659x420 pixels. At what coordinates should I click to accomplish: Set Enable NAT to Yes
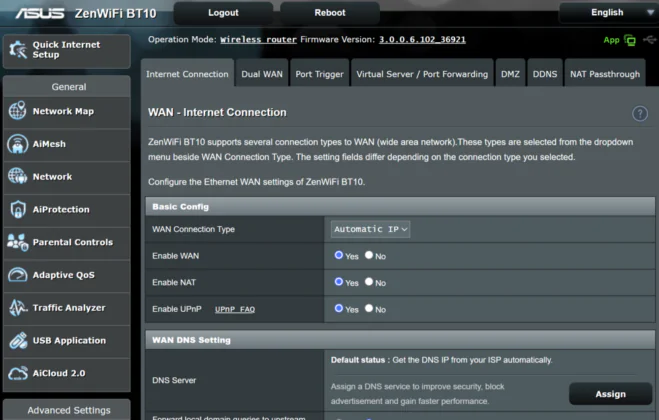click(x=339, y=282)
